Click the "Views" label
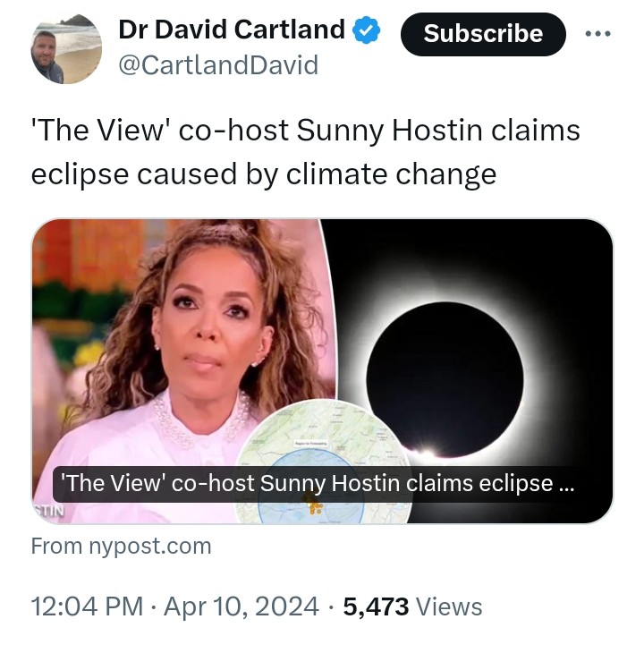644x653 pixels. (450, 606)
